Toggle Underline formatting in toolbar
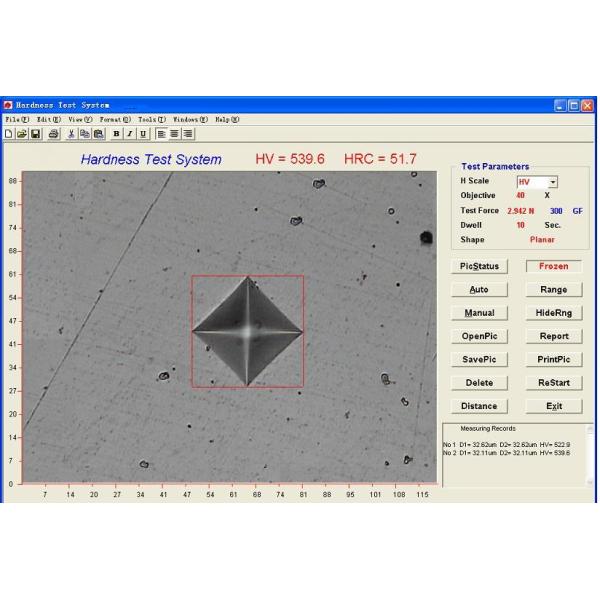Viewport: 600px width, 600px height. [143, 133]
